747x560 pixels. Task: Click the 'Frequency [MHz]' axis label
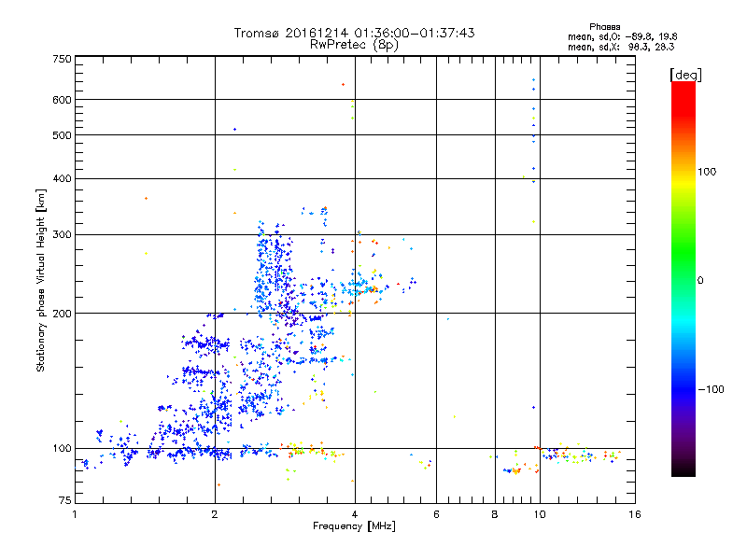(x=354, y=526)
